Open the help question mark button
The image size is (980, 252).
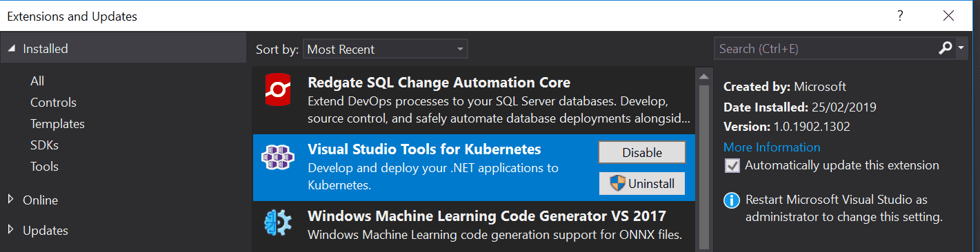click(901, 16)
